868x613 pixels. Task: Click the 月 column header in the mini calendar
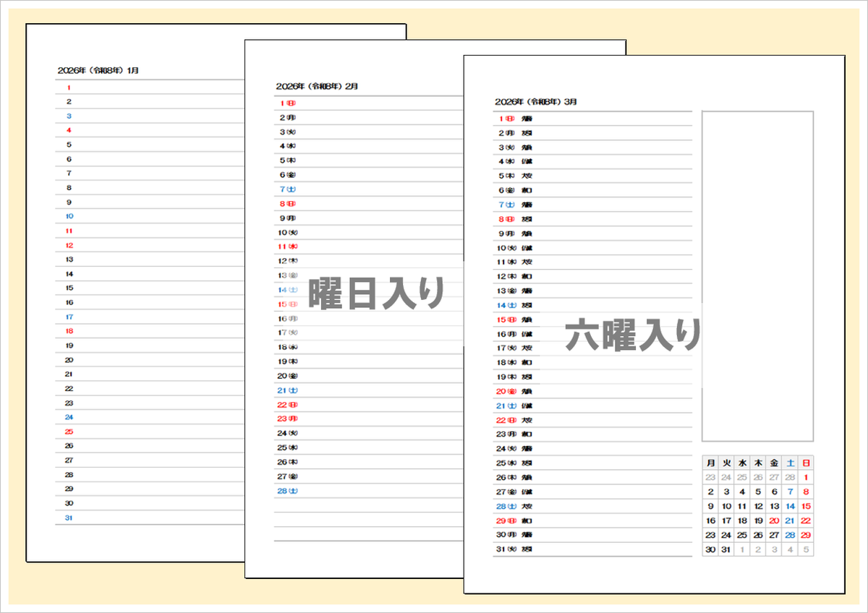(710, 463)
